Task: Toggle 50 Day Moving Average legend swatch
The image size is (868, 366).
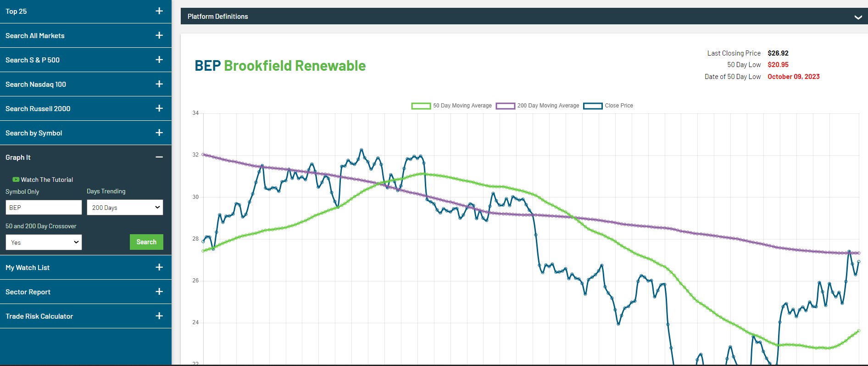Action: pos(421,106)
